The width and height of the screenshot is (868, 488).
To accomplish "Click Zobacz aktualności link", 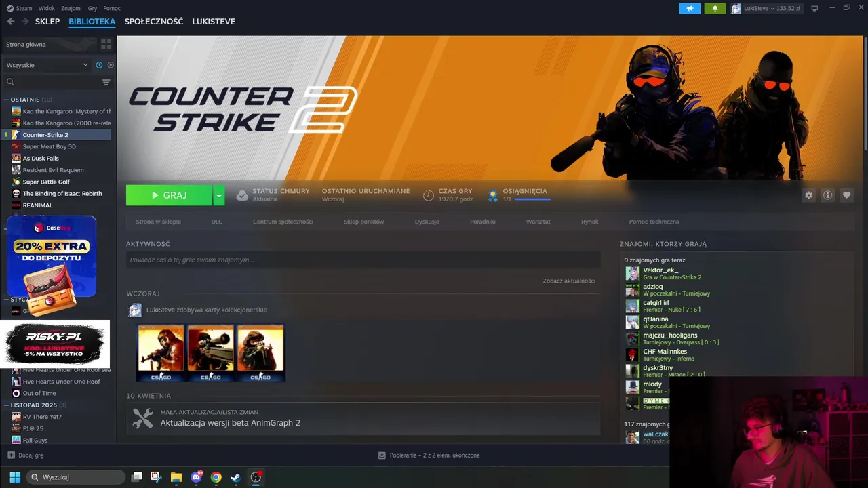I will coord(569,281).
